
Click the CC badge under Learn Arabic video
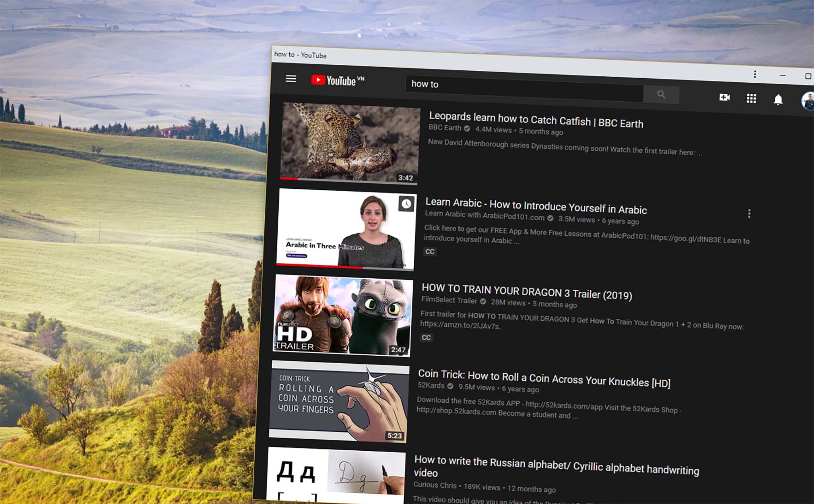tap(430, 252)
